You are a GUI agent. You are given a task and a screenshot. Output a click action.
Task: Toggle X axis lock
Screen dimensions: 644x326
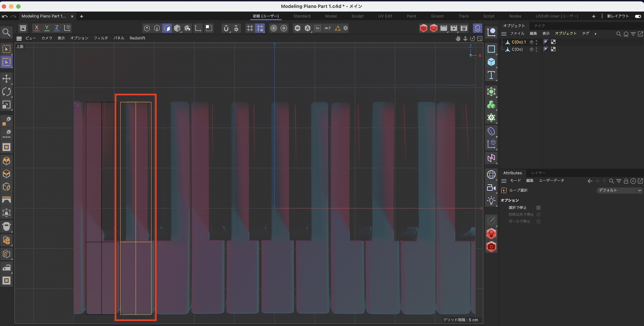coord(36,28)
